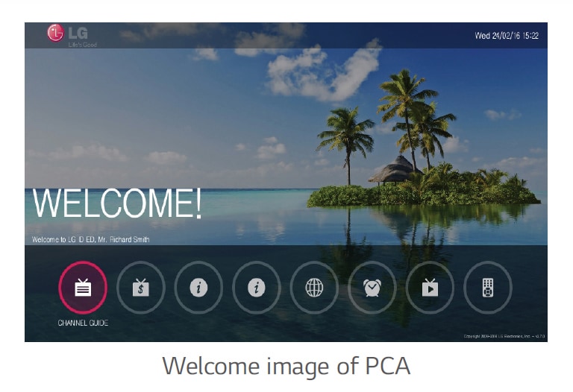Open the alarm clock icon
Screen dimensions: 573x392
coord(372,288)
